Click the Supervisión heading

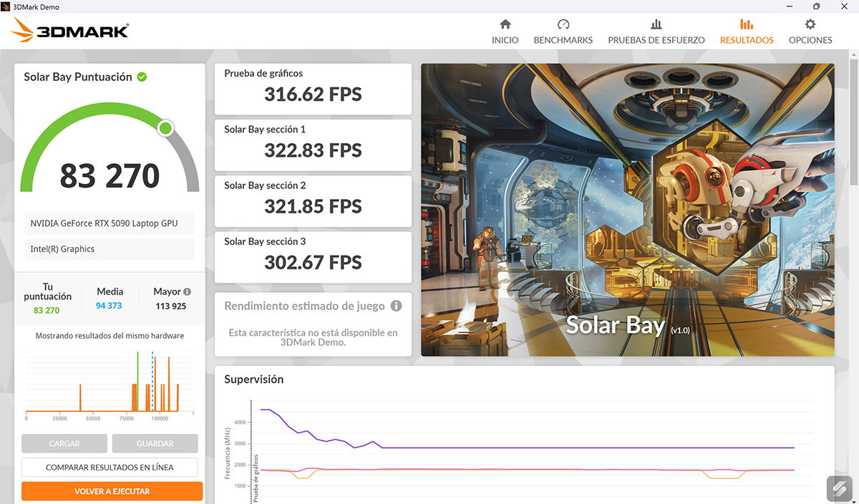tap(253, 379)
